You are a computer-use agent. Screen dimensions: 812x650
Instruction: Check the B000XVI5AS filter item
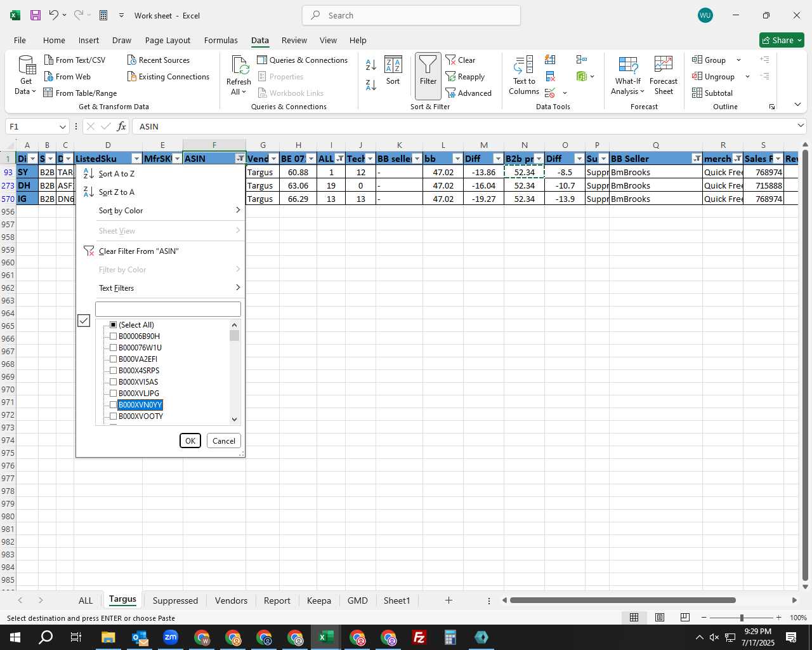coord(114,382)
